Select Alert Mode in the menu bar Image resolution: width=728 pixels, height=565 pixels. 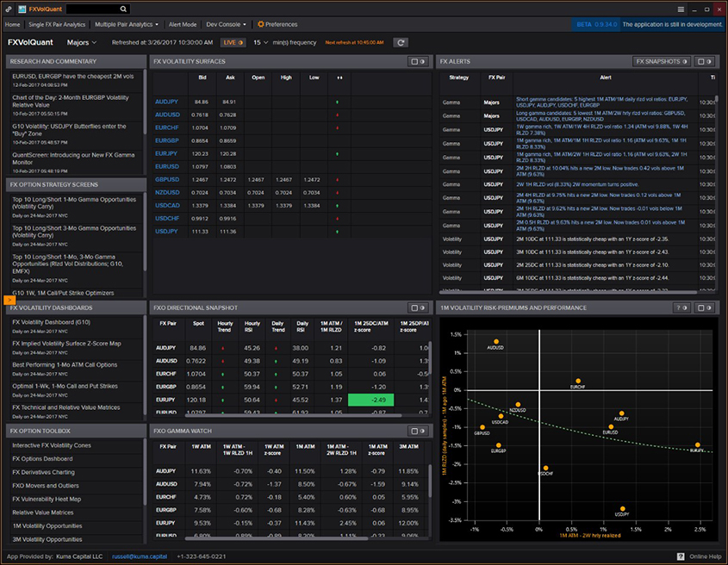tap(182, 25)
